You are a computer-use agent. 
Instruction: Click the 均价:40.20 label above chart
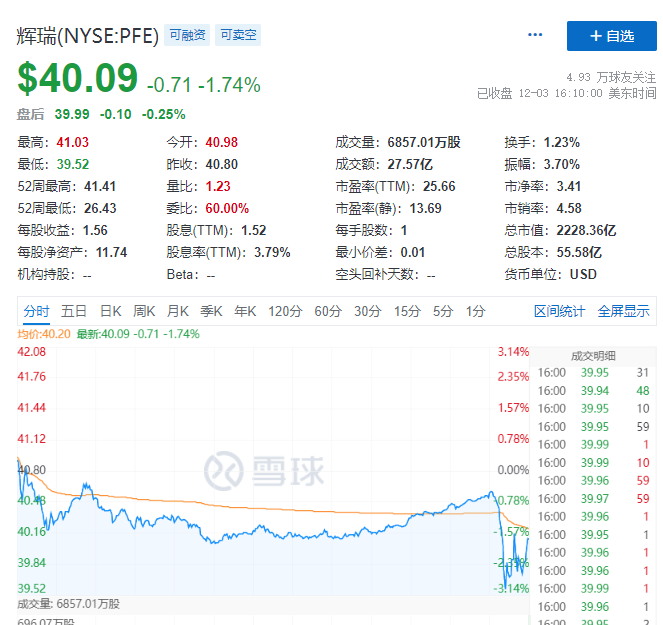tap(44, 334)
